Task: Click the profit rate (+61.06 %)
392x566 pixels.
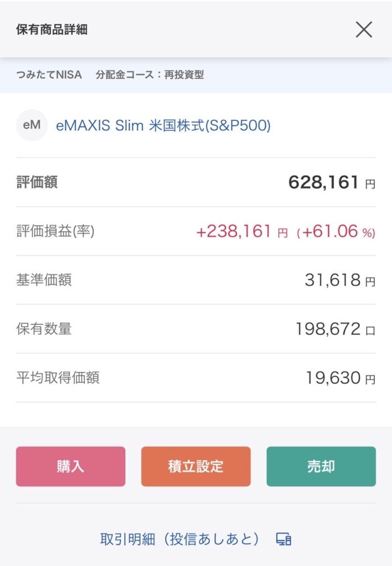Action: (x=336, y=232)
